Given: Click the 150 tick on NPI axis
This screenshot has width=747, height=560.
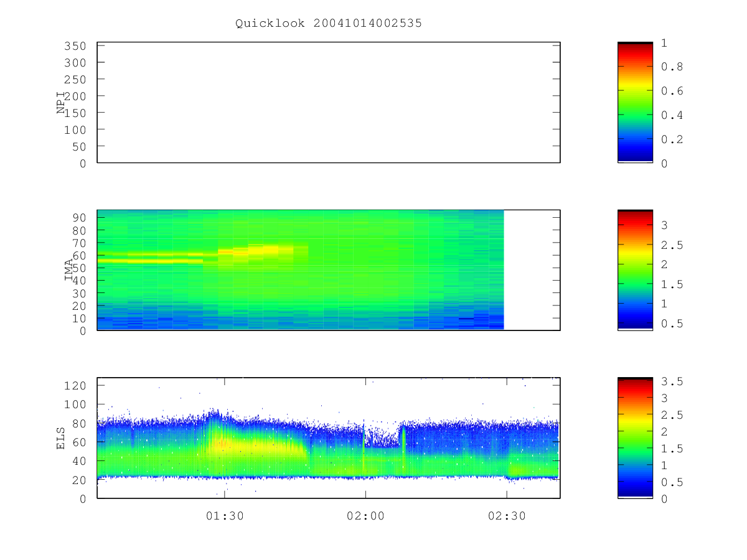Looking at the screenshot, I should [x=75, y=113].
